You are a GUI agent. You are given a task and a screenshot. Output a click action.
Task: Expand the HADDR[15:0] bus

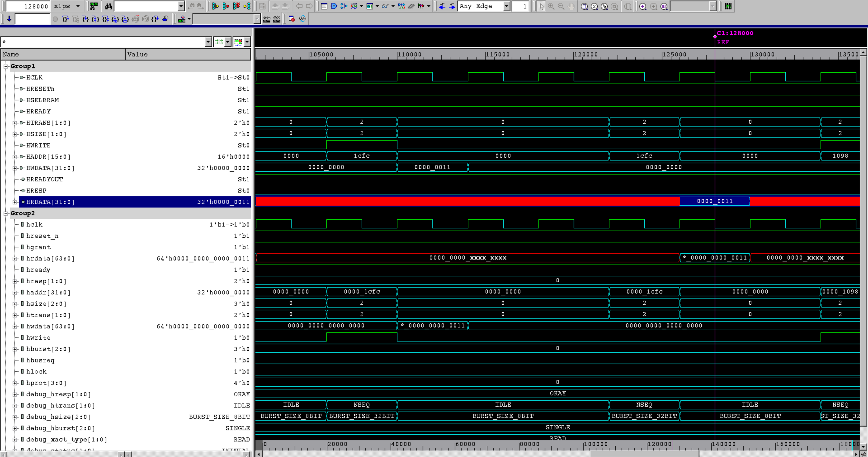(14, 157)
